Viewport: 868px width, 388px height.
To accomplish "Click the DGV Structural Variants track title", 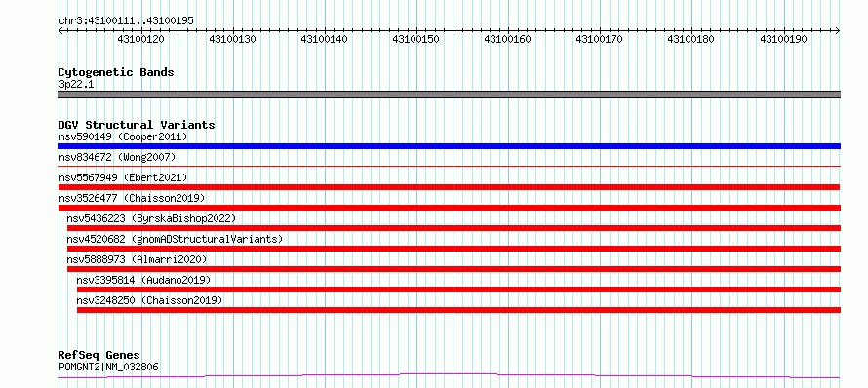I will click(137, 125).
